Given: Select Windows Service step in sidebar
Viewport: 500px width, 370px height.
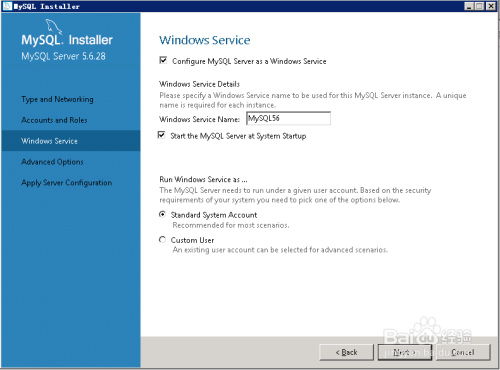Looking at the screenshot, I should (71, 141).
